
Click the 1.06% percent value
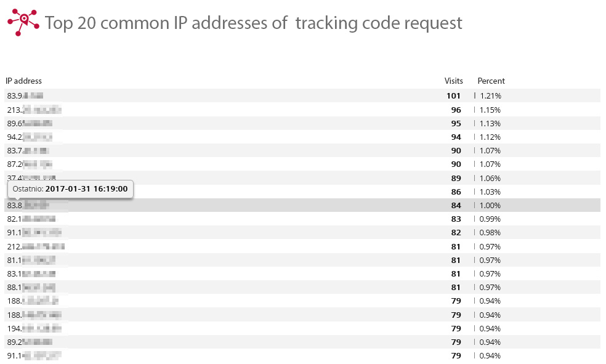coord(490,178)
